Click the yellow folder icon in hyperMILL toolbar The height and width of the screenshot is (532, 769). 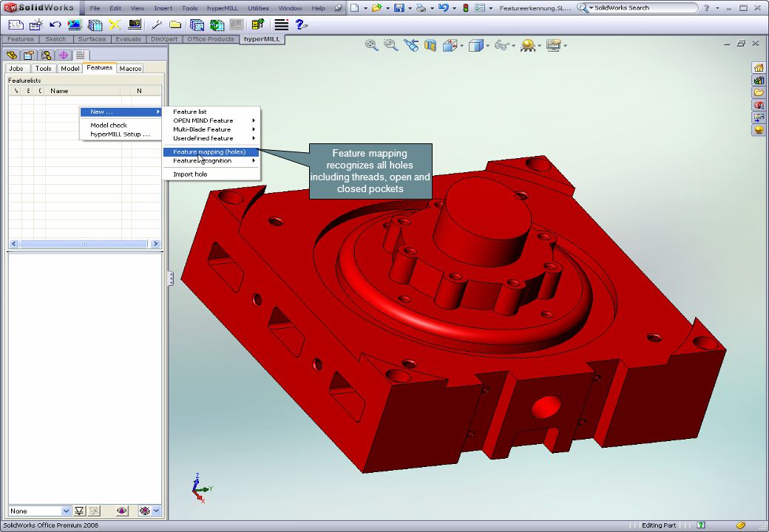(x=175, y=24)
